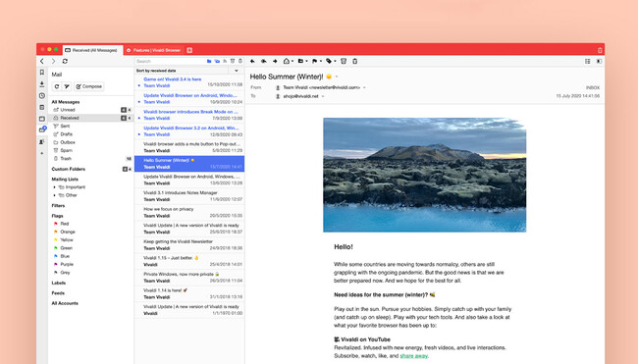Reload the page using the address bar refresh icon
The height and width of the screenshot is (364, 638).
tap(65, 61)
